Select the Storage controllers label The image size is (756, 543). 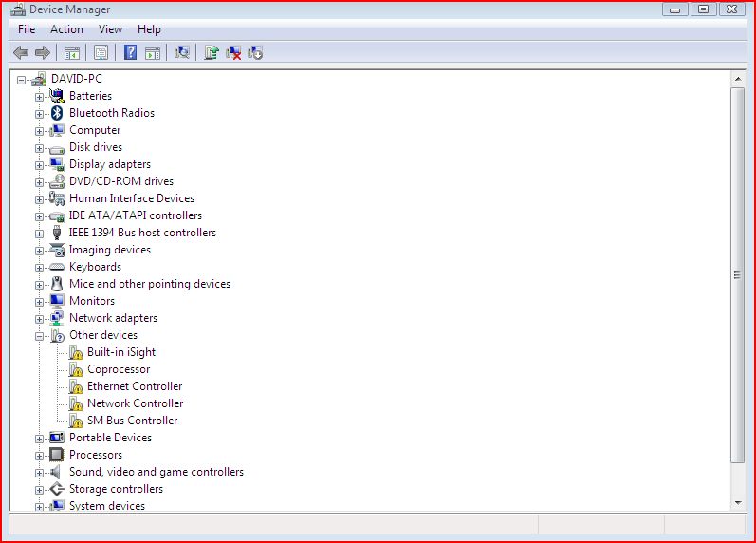116,489
